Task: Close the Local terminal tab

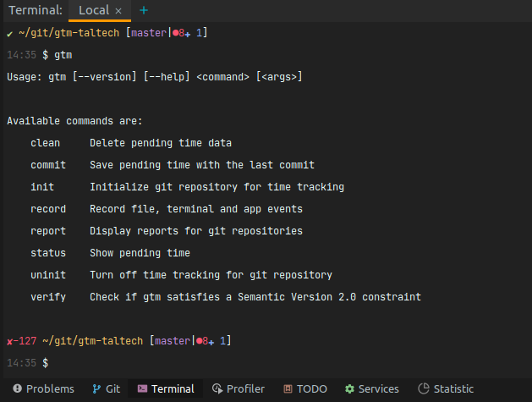Action: pyautogui.click(x=118, y=11)
